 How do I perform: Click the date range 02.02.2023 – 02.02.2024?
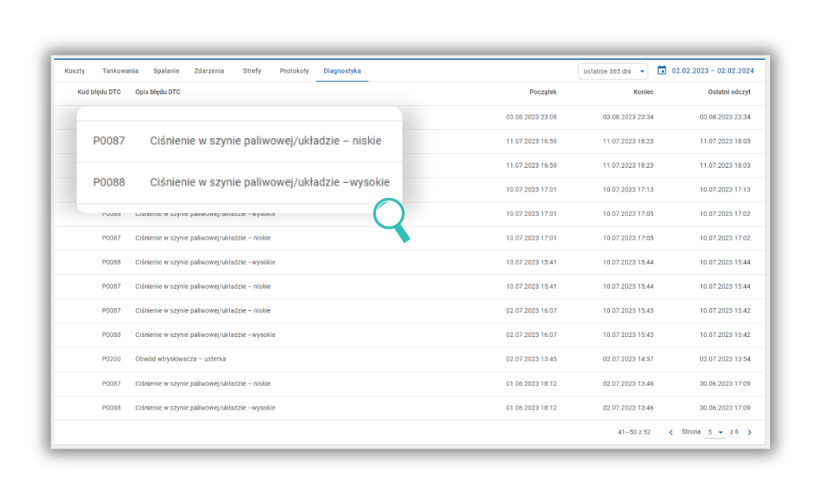tap(712, 71)
